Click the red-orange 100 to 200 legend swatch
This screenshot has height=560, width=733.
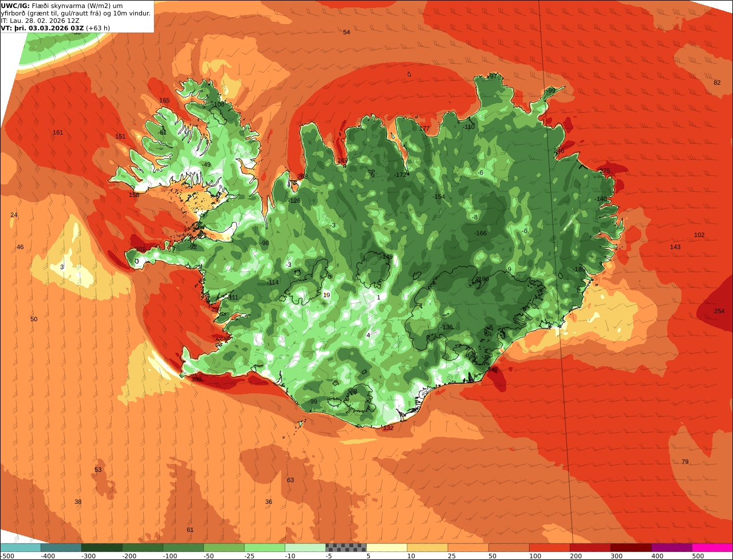coord(549,548)
